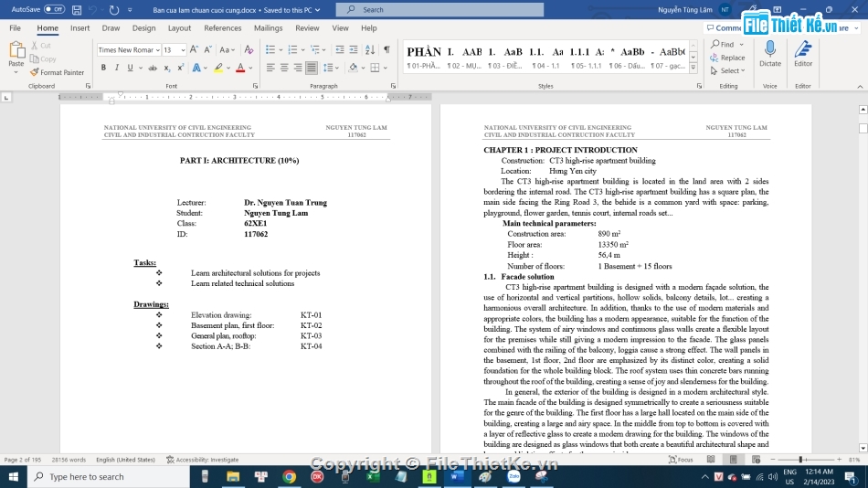This screenshot has height=488, width=868.
Task: Open the font name dropdown
Action: 157,50
